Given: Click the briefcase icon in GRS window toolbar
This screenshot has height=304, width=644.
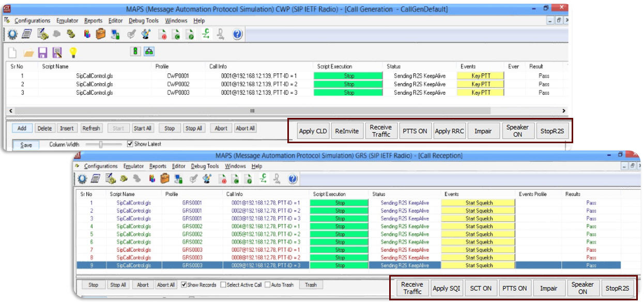Looking at the screenshot, I should [x=165, y=179].
